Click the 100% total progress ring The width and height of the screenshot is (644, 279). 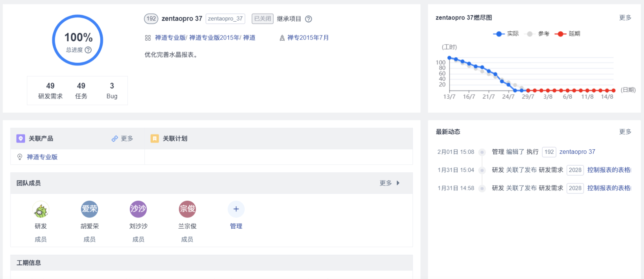78,40
